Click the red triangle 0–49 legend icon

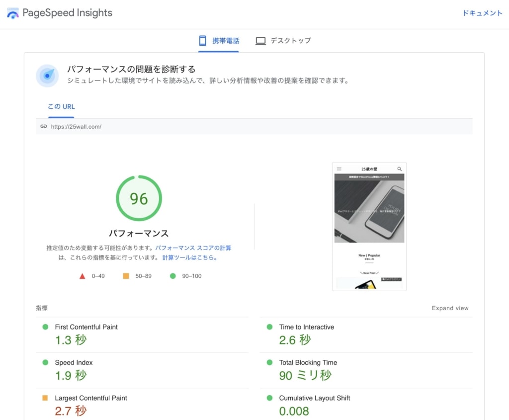(82, 276)
